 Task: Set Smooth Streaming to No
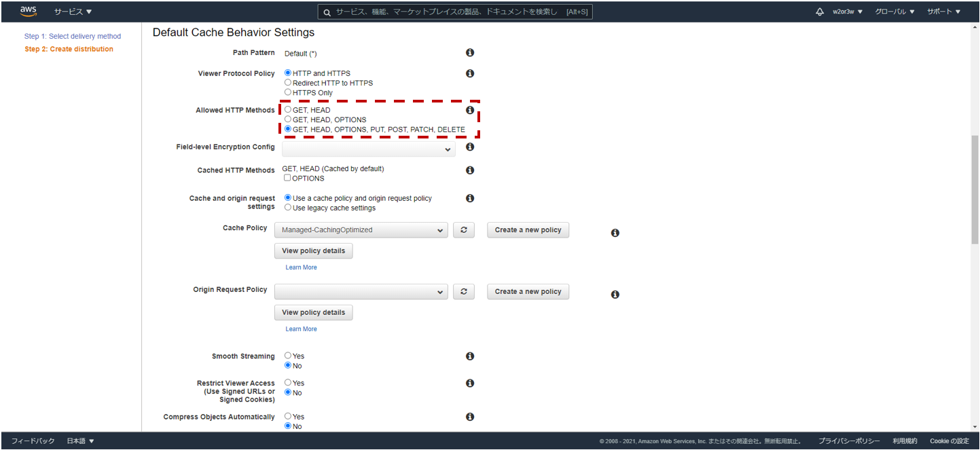(x=288, y=365)
